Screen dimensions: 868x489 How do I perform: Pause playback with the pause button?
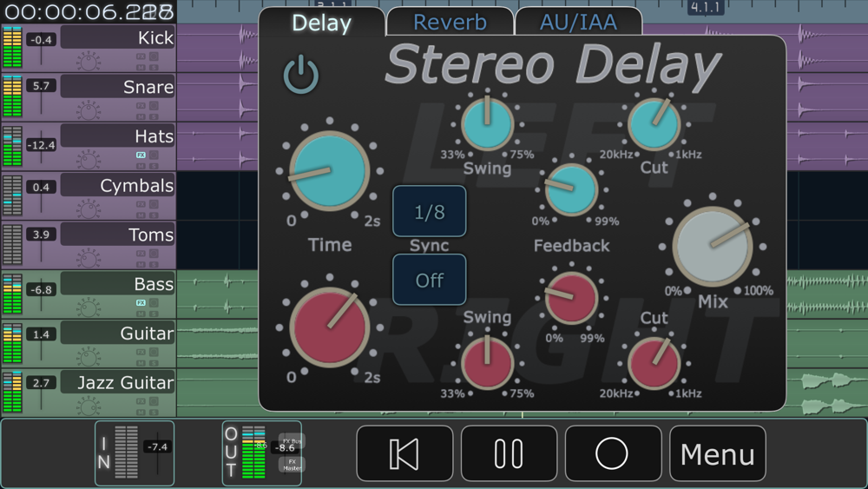(509, 453)
